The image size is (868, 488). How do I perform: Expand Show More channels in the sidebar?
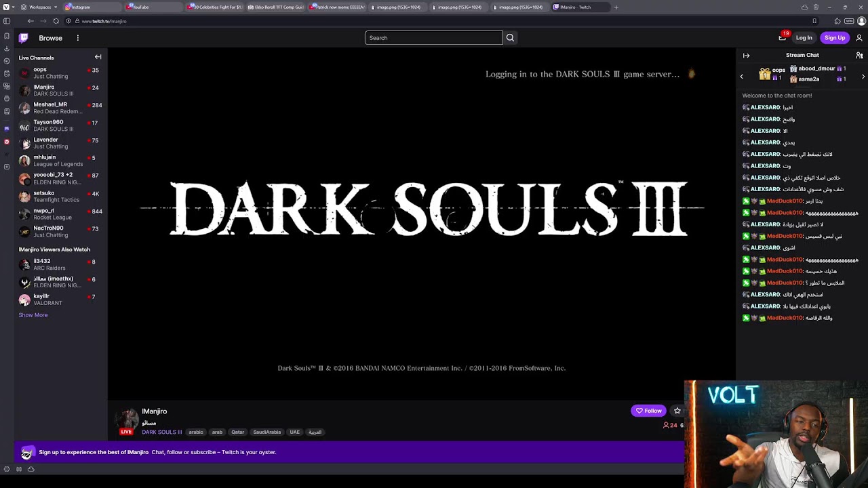tap(33, 315)
